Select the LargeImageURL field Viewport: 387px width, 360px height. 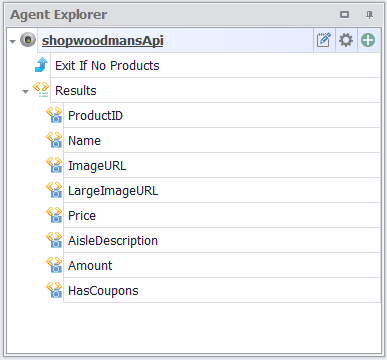222,190
